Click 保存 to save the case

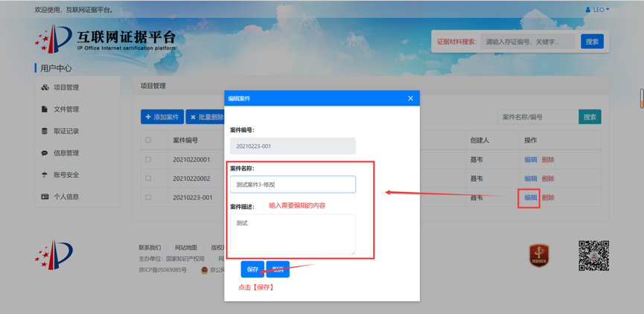(x=252, y=269)
